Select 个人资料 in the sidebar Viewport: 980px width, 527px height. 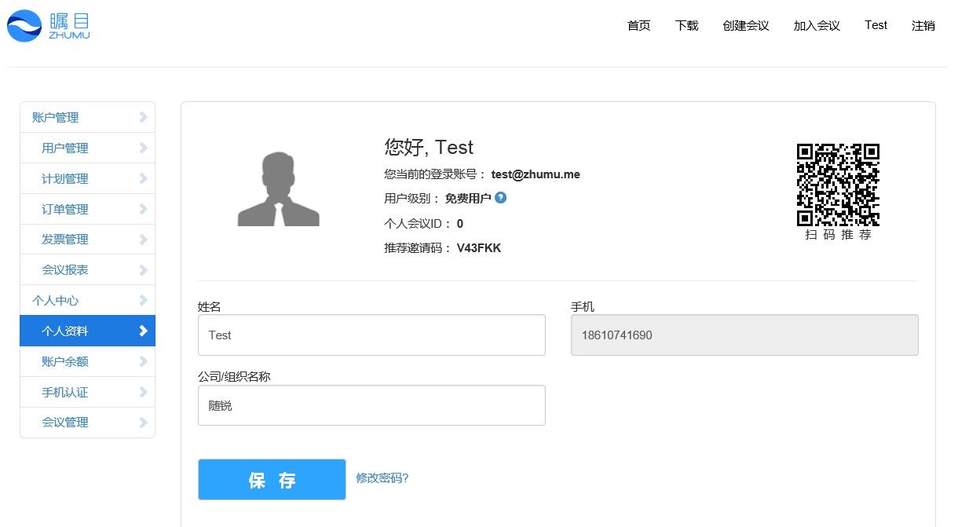(87, 331)
